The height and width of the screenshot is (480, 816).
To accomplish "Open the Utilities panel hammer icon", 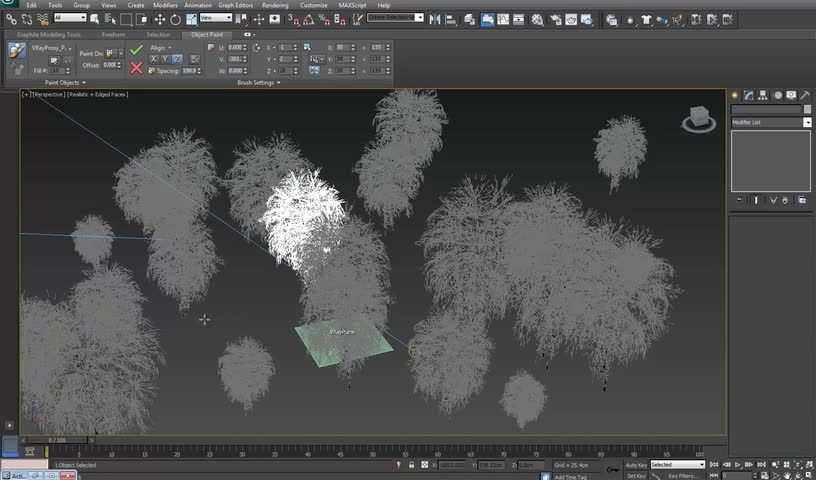I will click(x=804, y=95).
